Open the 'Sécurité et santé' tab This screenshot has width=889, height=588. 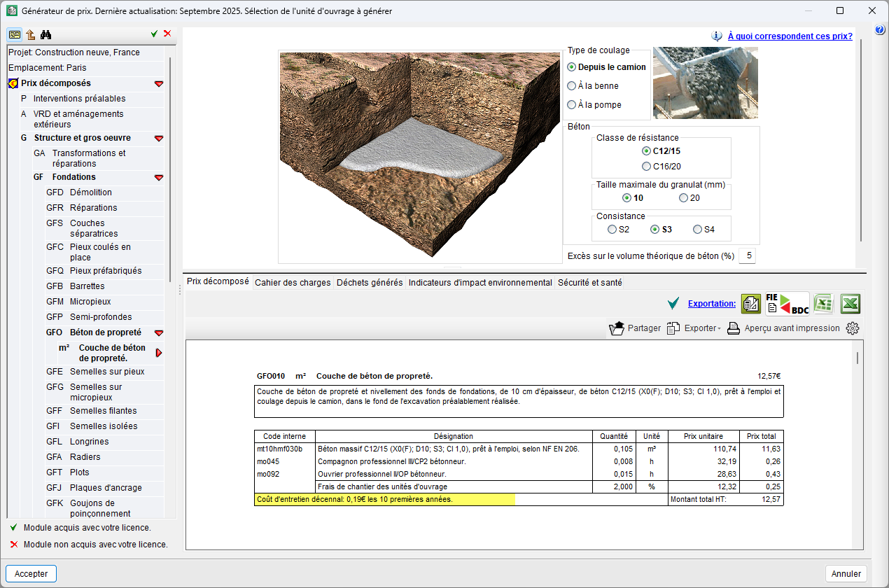(x=589, y=283)
